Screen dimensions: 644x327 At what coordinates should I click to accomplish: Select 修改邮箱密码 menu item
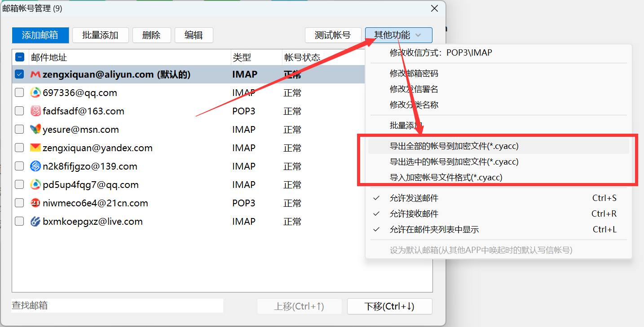[x=498, y=74]
